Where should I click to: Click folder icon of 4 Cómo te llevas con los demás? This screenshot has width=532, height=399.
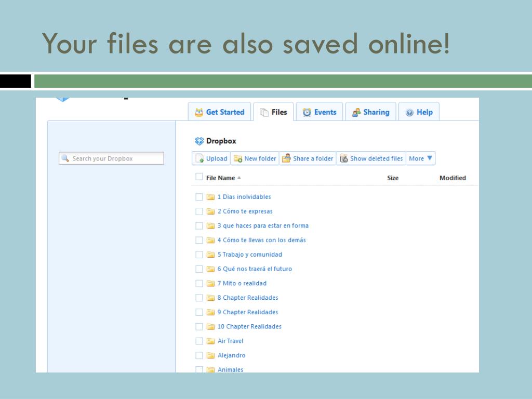[x=211, y=240]
